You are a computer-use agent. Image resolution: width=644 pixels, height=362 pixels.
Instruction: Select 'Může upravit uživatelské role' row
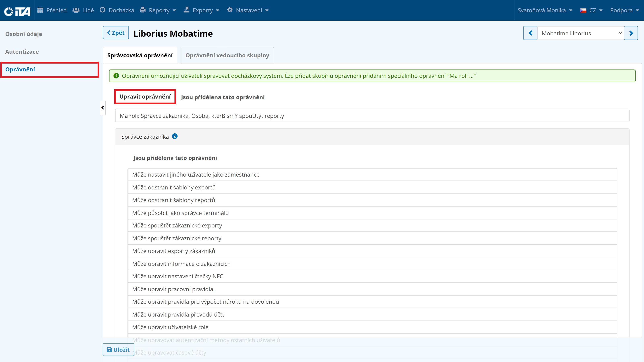click(372, 327)
